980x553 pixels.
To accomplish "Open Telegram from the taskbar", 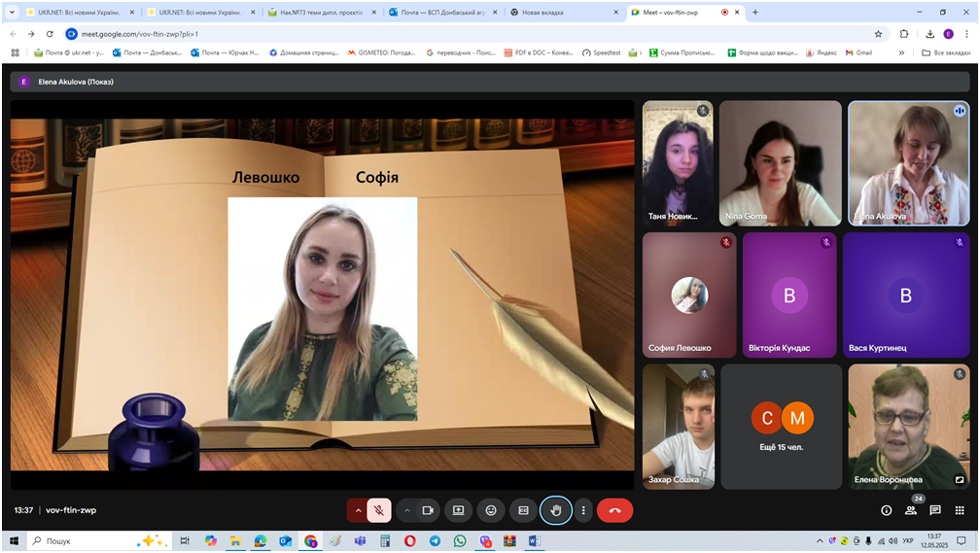I will tap(435, 541).
